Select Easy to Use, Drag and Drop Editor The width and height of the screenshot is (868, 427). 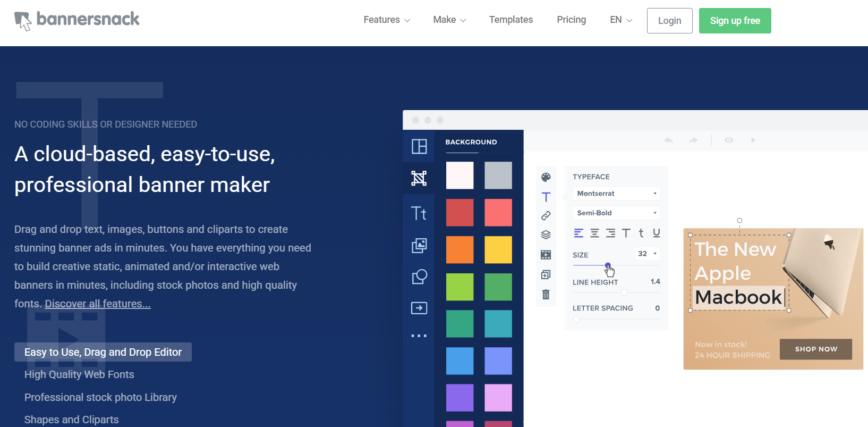coord(103,352)
